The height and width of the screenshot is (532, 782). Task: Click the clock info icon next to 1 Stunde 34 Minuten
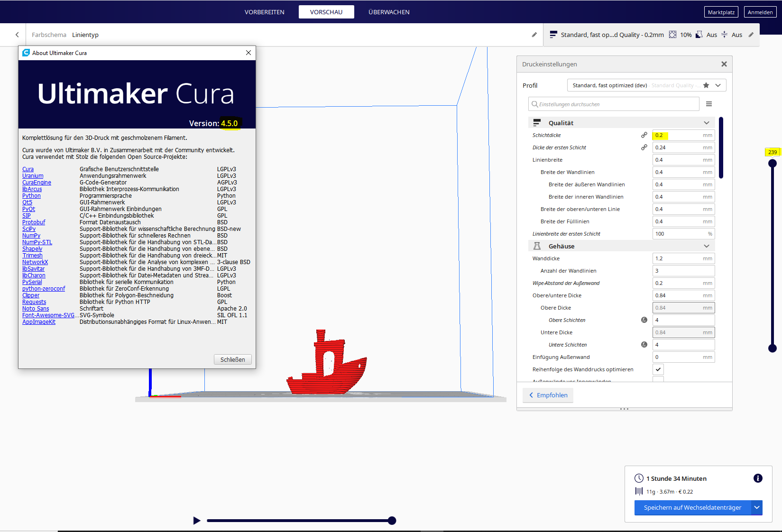pos(758,478)
